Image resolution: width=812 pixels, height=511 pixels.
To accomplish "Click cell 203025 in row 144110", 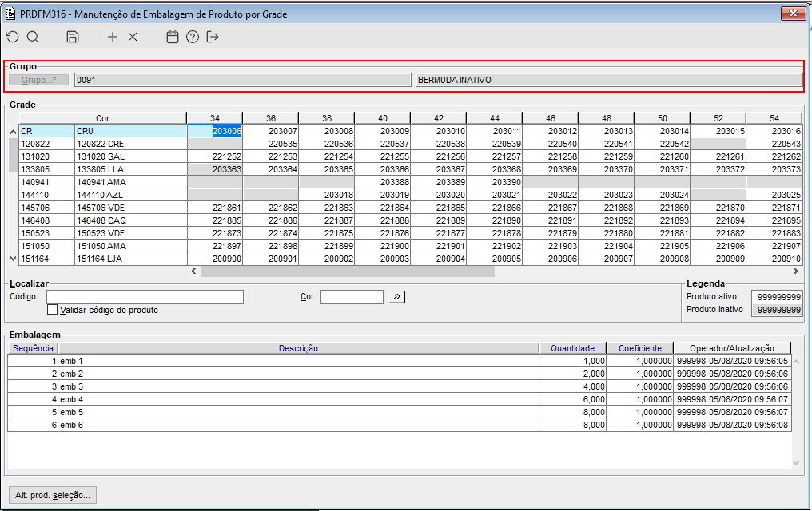I will click(774, 195).
